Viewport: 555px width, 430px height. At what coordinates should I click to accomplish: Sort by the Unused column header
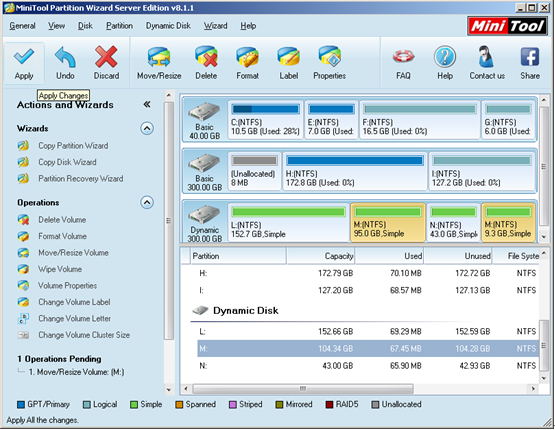pos(458,256)
